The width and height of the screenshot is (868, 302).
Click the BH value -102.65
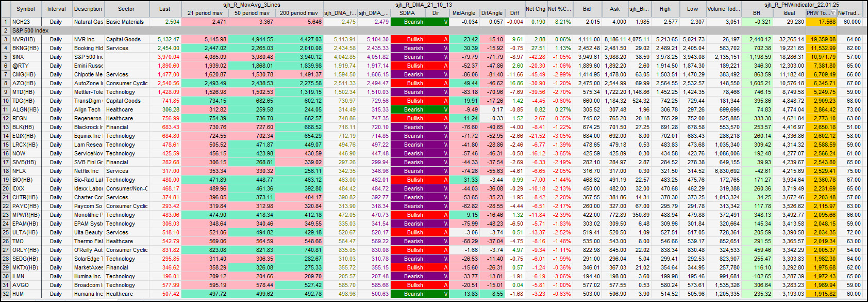click(x=761, y=276)
